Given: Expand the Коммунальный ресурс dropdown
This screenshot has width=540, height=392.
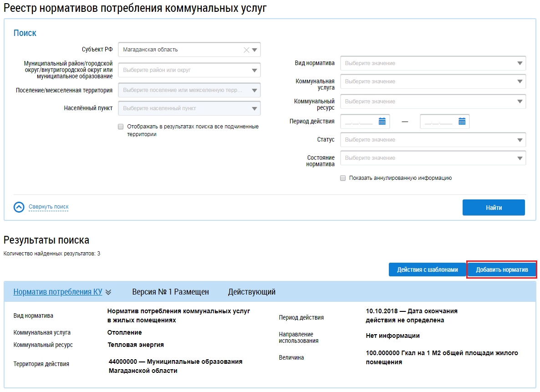Looking at the screenshot, I should click(520, 102).
